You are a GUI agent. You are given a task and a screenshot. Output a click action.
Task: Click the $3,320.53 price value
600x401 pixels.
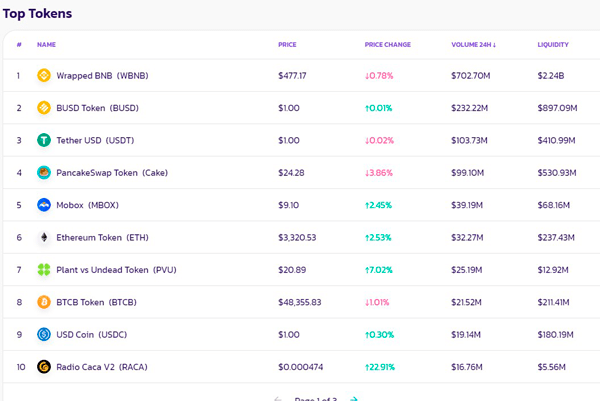click(297, 238)
